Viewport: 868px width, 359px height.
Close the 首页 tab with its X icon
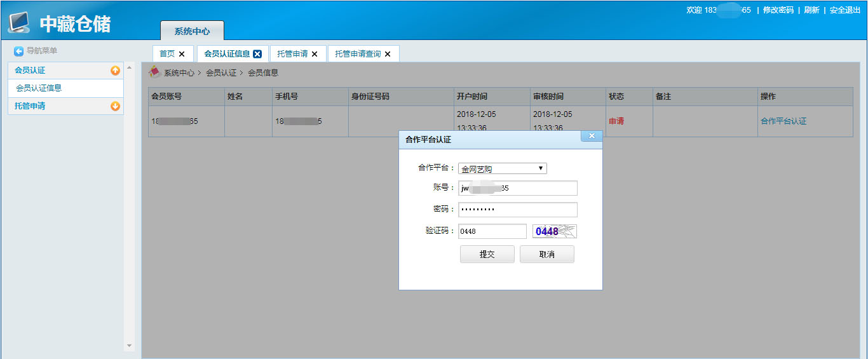tap(182, 54)
